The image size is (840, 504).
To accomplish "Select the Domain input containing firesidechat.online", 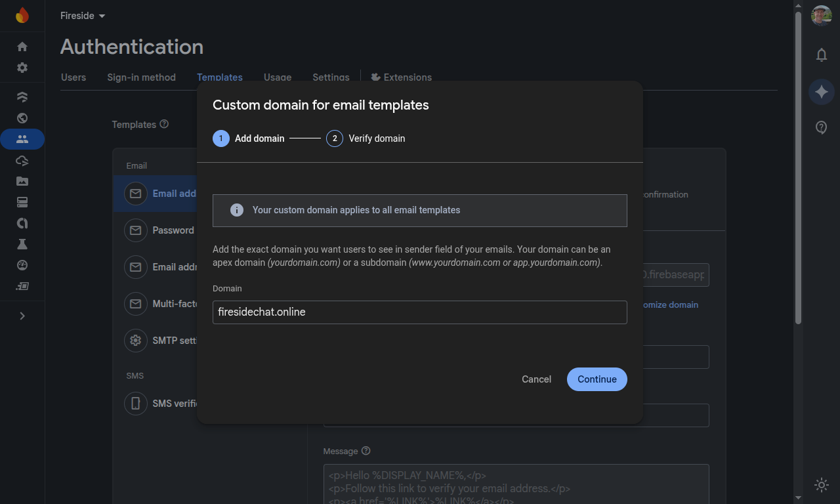I will click(x=419, y=312).
